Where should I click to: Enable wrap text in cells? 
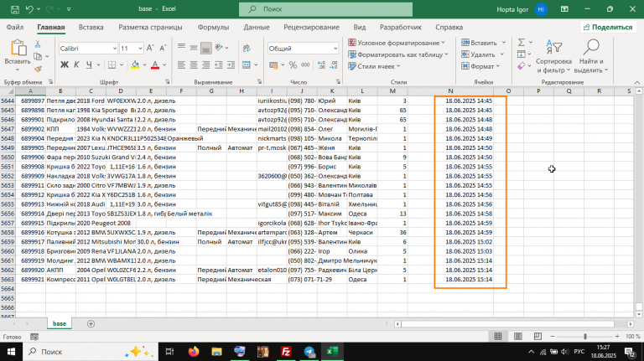tap(247, 49)
